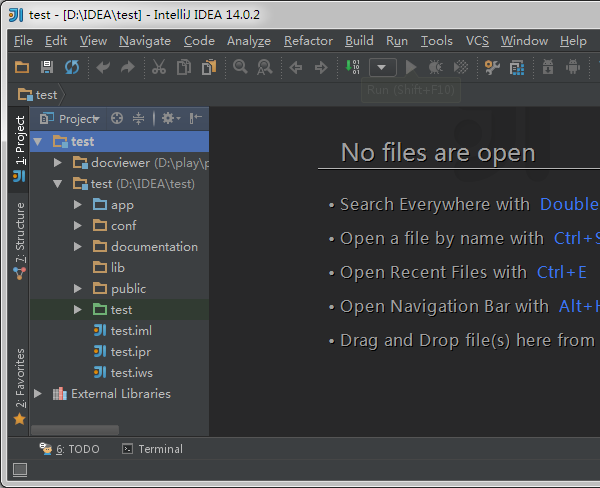
Task: Click the Debug bug icon
Action: [x=435, y=67]
